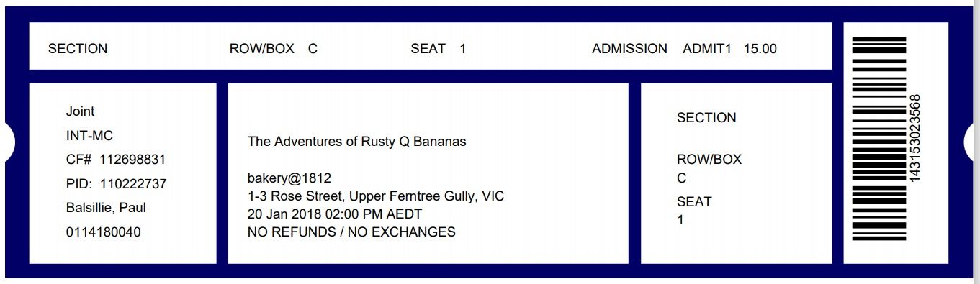The height and width of the screenshot is (284, 980).
Task: Click the Joint label in left panel
Action: [x=80, y=111]
